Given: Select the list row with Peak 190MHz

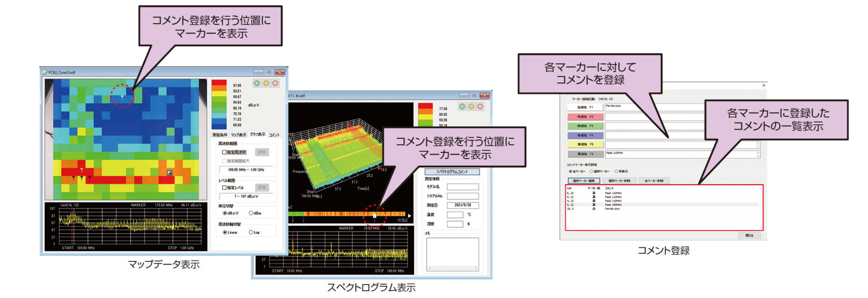Looking at the screenshot, I should pyautogui.click(x=662, y=205).
